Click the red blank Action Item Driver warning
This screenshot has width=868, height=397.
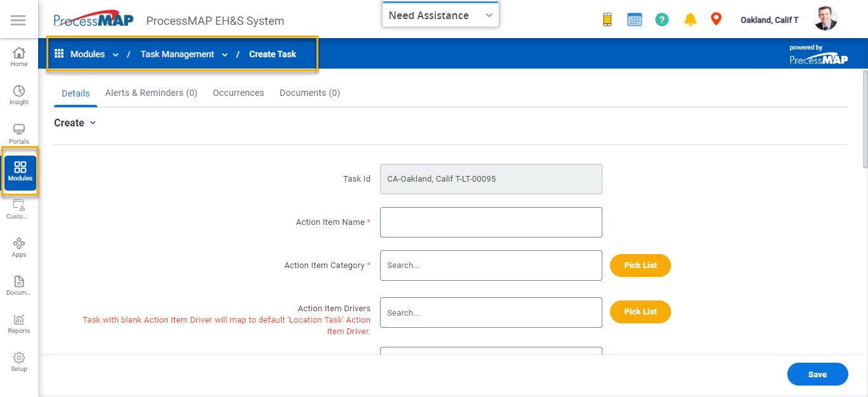226,326
